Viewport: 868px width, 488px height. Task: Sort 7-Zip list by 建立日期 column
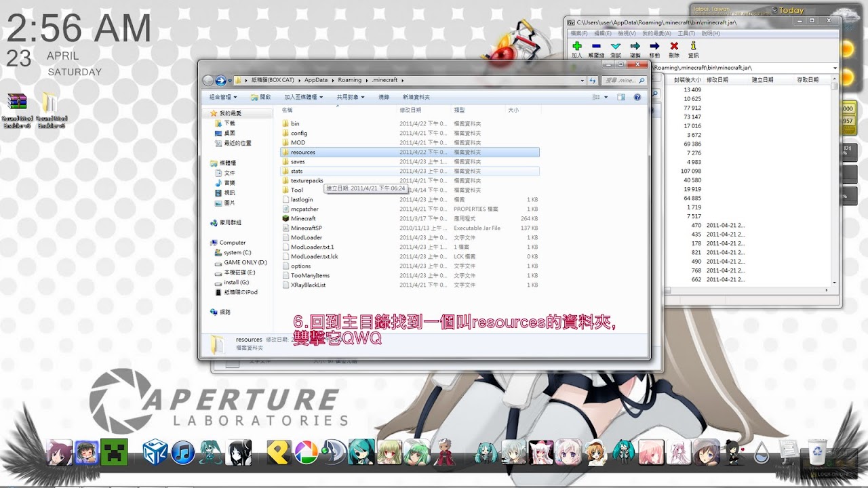[x=762, y=80]
